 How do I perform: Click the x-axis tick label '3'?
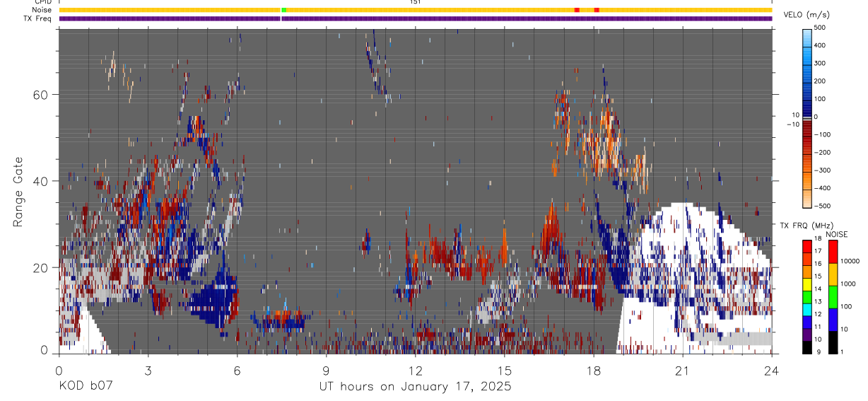[148, 370]
